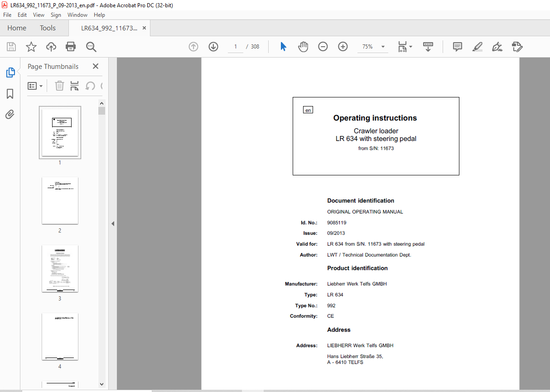Open the Window menu
Viewport: 550px width, 392px height.
77,15
